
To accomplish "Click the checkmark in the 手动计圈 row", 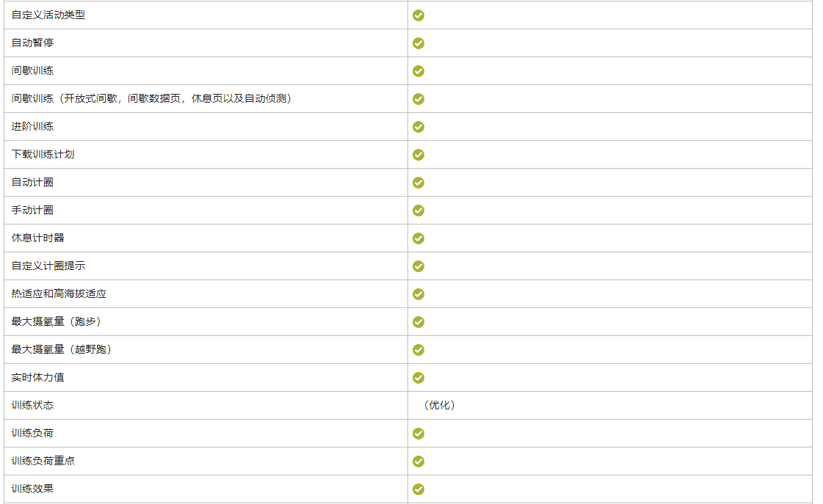I will (418, 211).
